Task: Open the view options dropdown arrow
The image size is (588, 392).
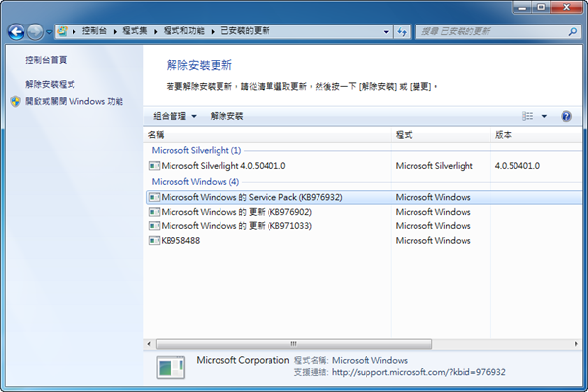Action: (x=544, y=116)
